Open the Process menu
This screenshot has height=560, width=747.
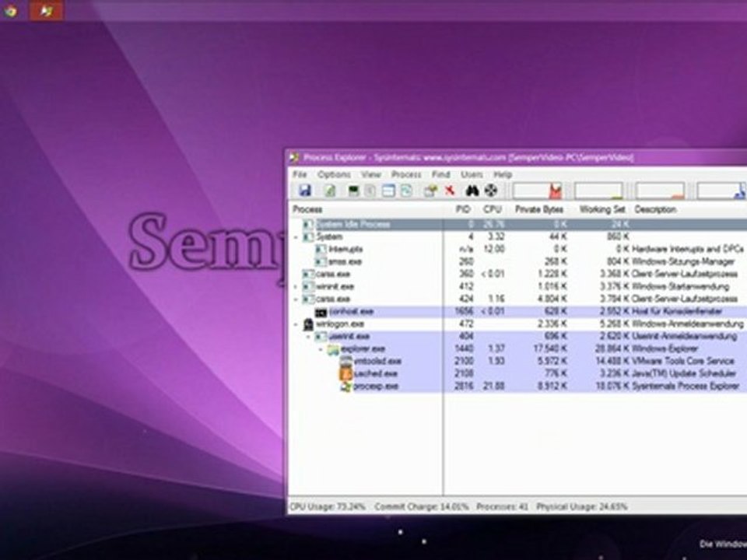coord(406,175)
